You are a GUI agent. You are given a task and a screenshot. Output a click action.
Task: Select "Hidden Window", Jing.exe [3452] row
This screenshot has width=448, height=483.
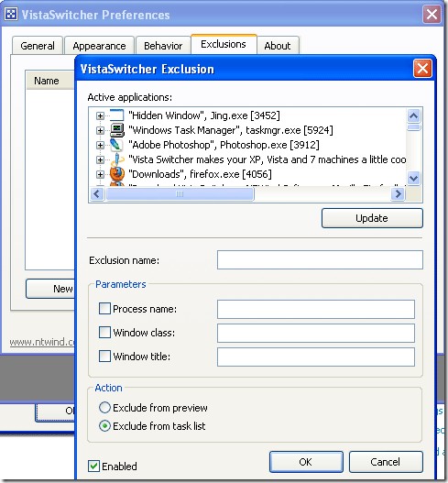(x=204, y=115)
